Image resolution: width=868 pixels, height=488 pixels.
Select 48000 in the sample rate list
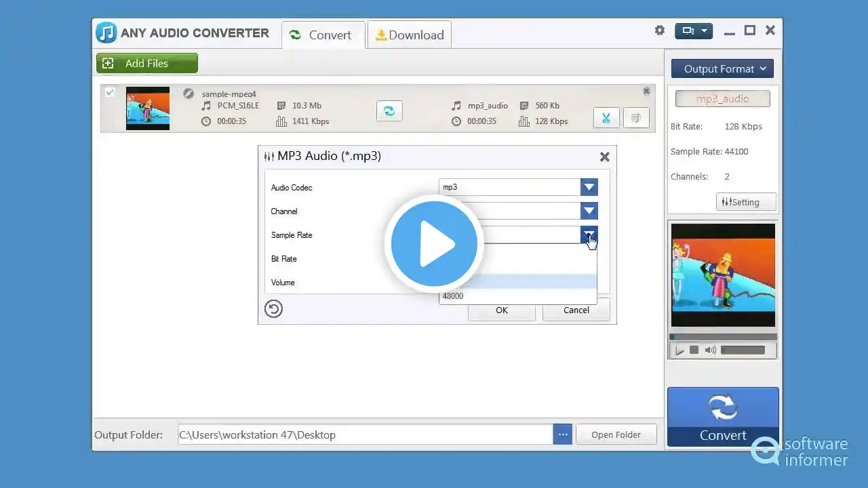[518, 296]
